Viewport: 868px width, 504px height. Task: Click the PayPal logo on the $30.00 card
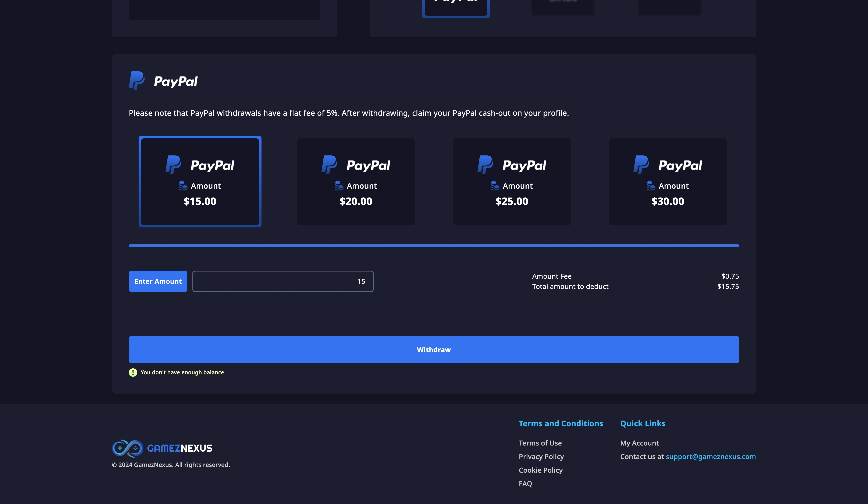pyautogui.click(x=668, y=165)
